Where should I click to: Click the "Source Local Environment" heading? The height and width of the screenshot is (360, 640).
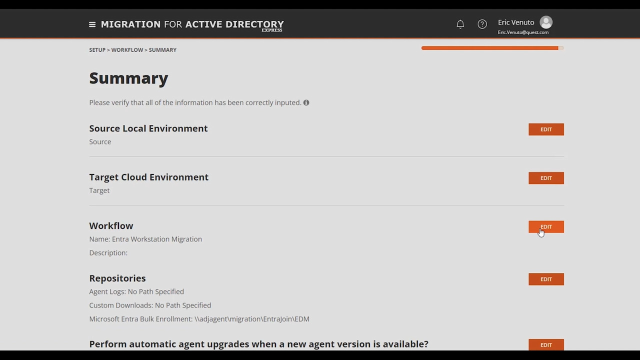point(148,128)
